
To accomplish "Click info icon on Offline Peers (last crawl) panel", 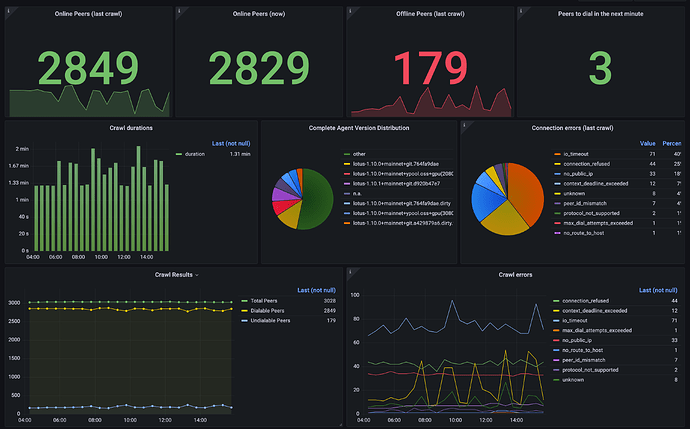I will pos(350,11).
